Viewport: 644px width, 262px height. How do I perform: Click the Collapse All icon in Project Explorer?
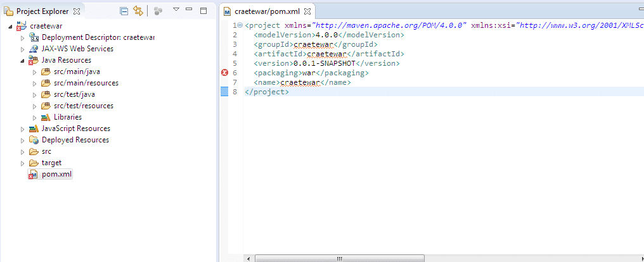pos(124,11)
